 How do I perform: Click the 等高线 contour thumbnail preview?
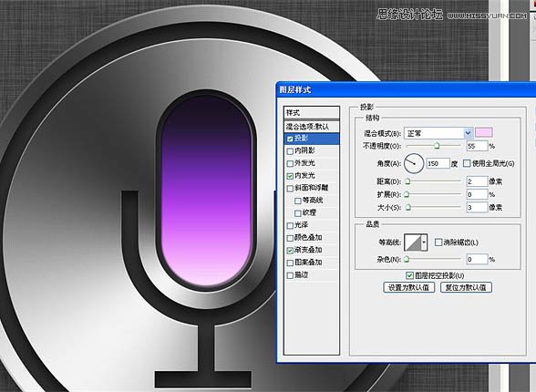pos(413,242)
